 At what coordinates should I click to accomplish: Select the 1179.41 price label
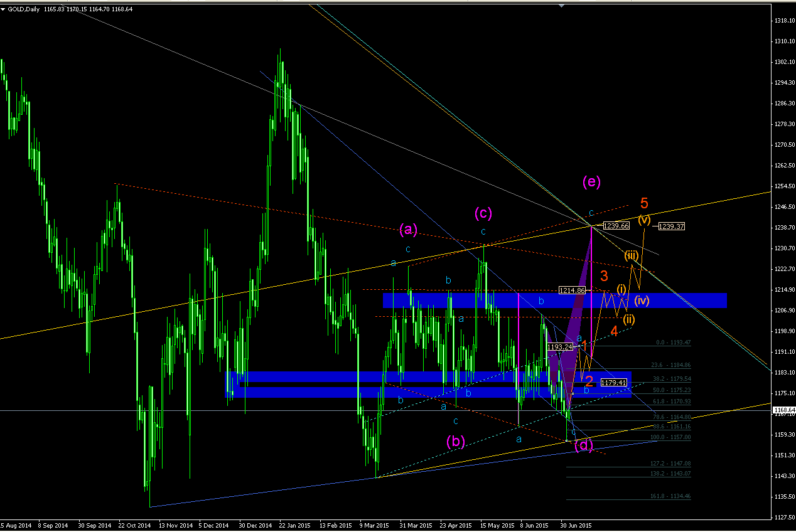click(x=613, y=382)
